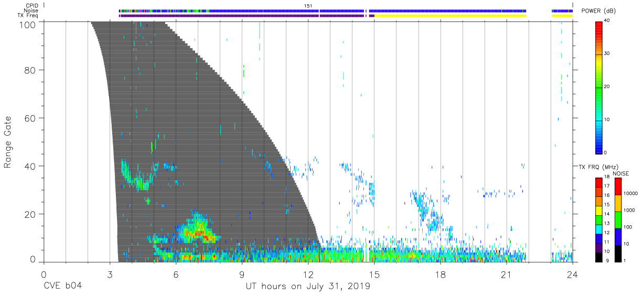Click x-axis tick label '21'

click(507, 273)
